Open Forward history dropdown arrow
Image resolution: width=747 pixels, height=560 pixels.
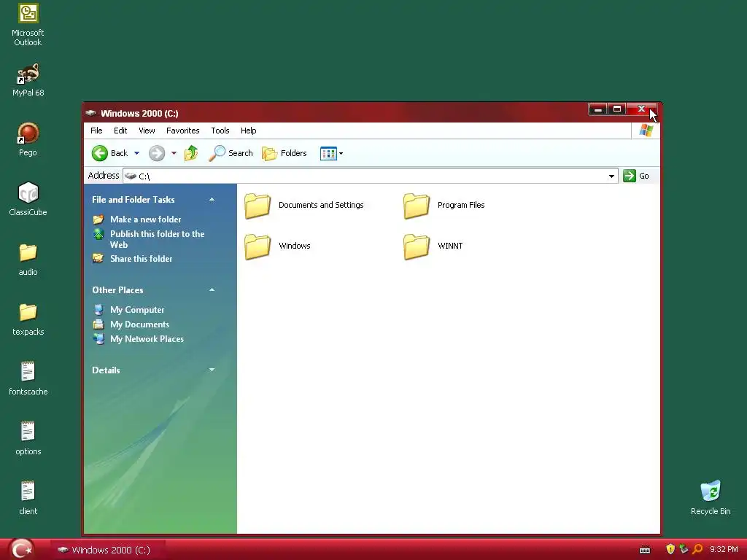tap(174, 153)
